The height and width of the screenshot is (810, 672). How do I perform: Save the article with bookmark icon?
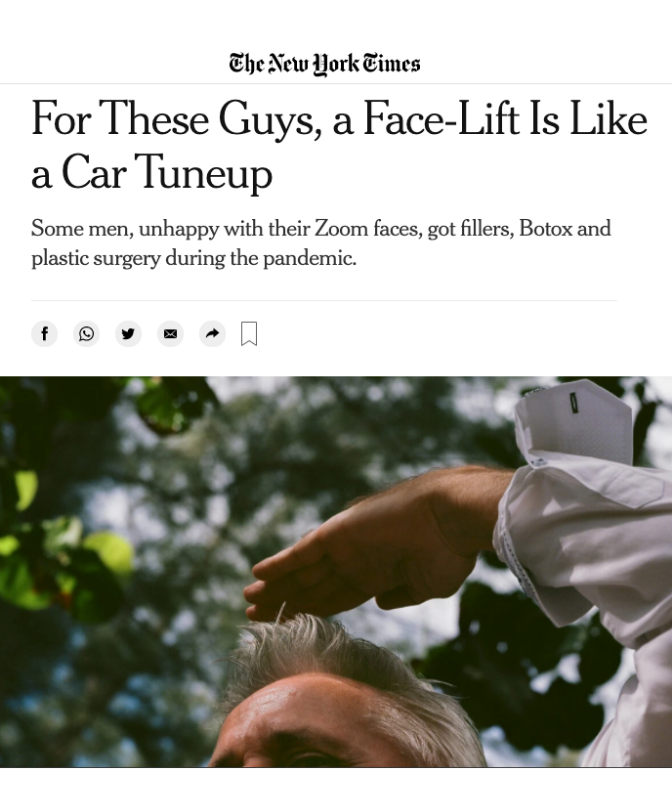[249, 334]
